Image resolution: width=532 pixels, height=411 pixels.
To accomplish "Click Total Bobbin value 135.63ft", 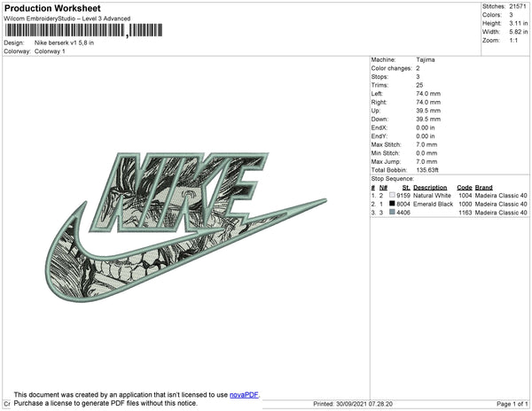I will 427,170.
